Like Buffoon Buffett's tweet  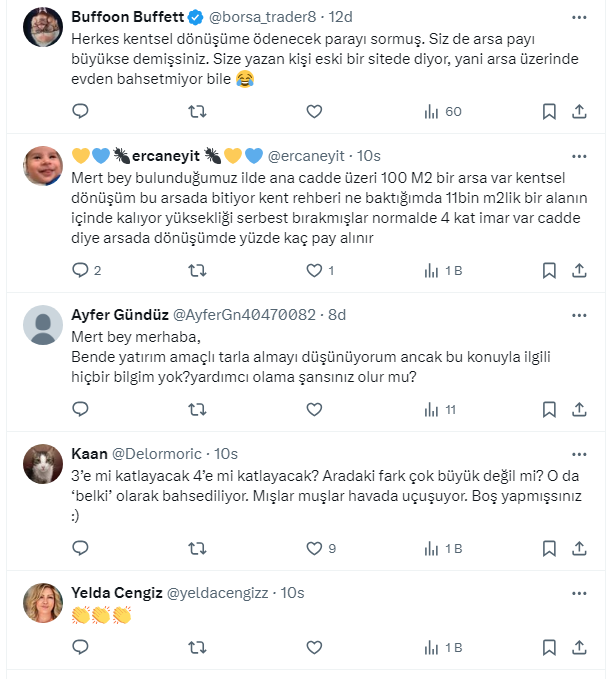click(x=314, y=111)
